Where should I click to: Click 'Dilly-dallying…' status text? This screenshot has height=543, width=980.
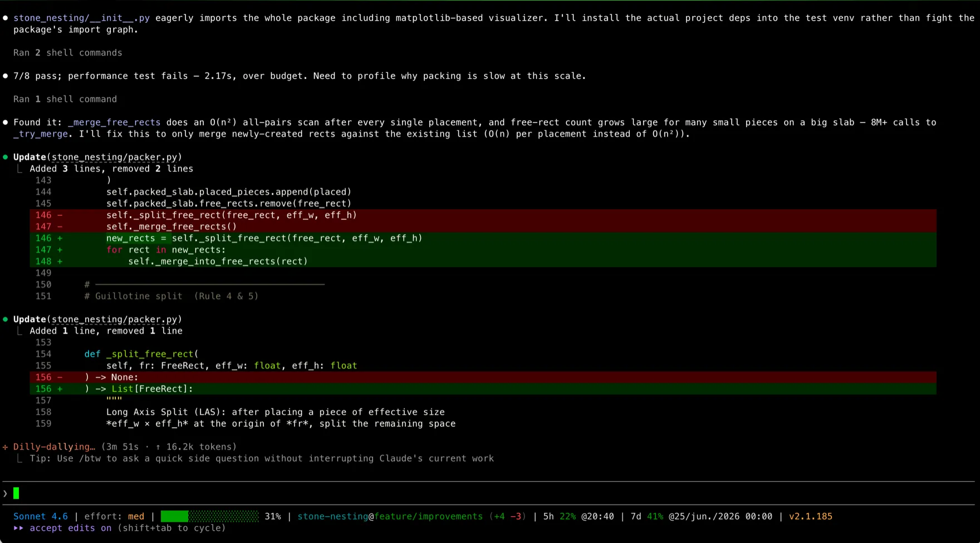tap(54, 447)
